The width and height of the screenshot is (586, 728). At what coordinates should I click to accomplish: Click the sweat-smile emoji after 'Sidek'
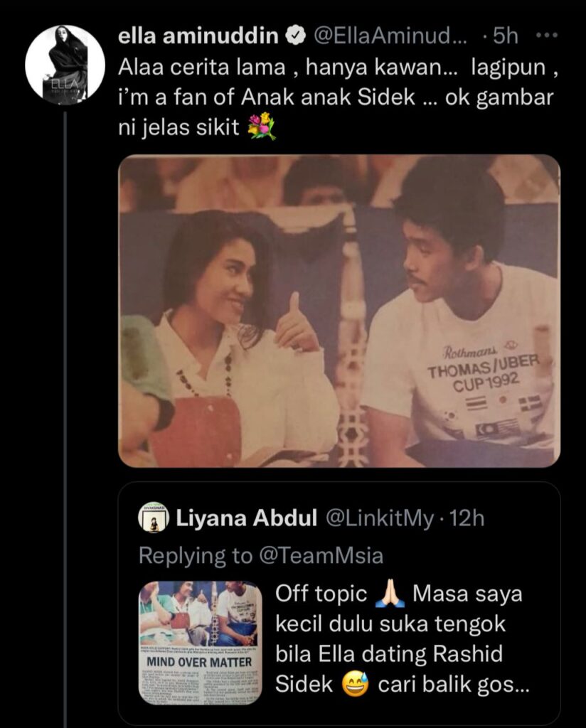[356, 685]
